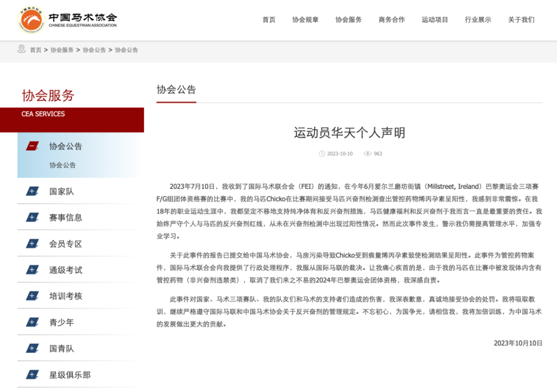Select 国家队 sidebar label
Viewport: 557px width, 392px height.
point(61,192)
